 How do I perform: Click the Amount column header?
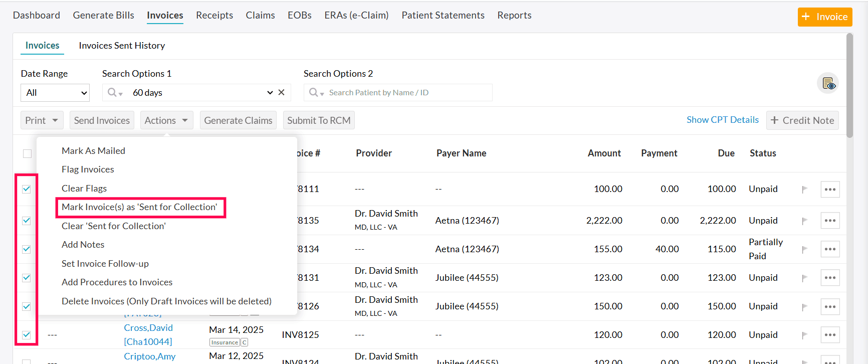click(604, 153)
